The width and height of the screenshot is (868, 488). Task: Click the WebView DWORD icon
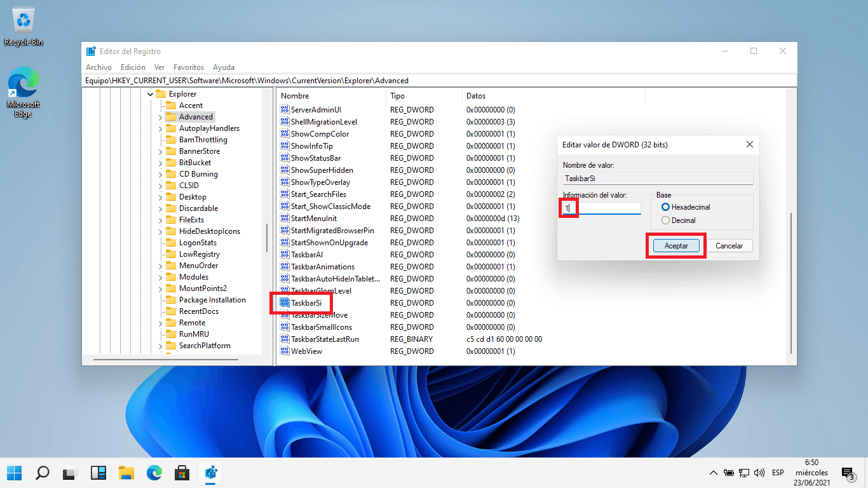tap(285, 351)
